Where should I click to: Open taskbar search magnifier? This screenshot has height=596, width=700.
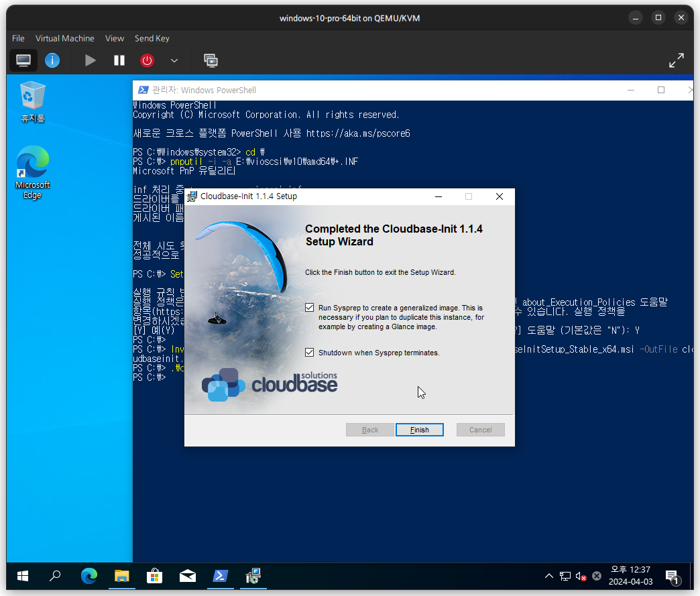click(x=55, y=576)
